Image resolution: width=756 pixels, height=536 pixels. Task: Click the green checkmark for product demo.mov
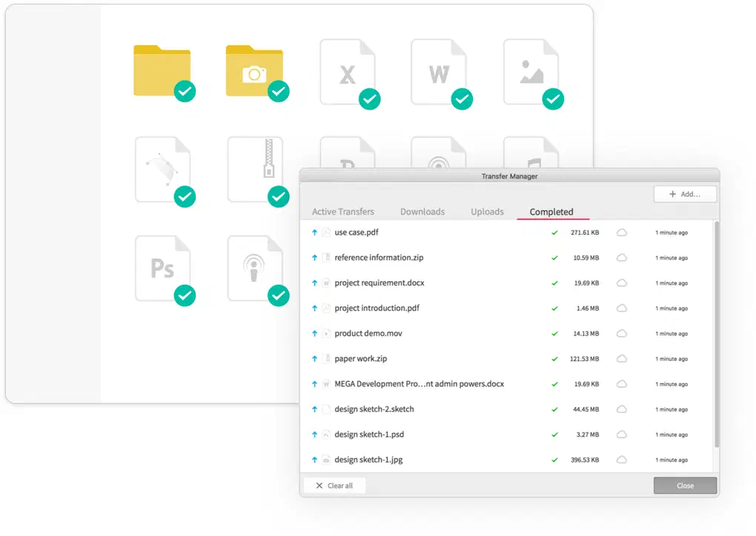point(554,334)
